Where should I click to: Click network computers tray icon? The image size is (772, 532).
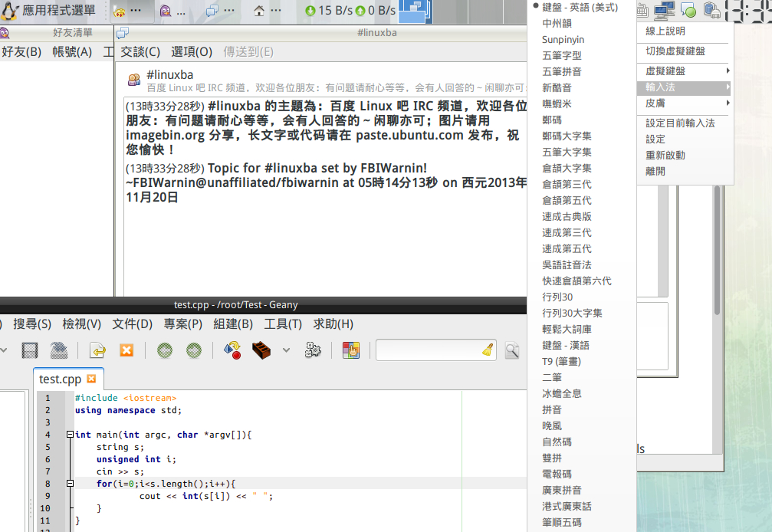[664, 10]
